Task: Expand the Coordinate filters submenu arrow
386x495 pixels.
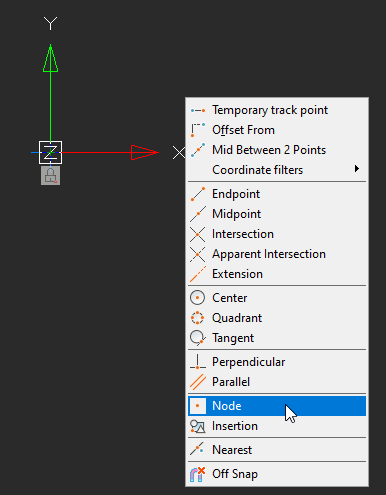Action: click(357, 169)
